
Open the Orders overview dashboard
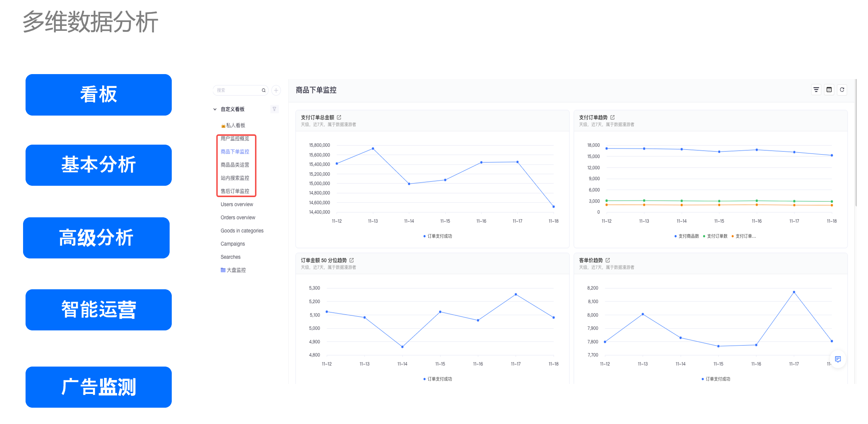pyautogui.click(x=238, y=218)
